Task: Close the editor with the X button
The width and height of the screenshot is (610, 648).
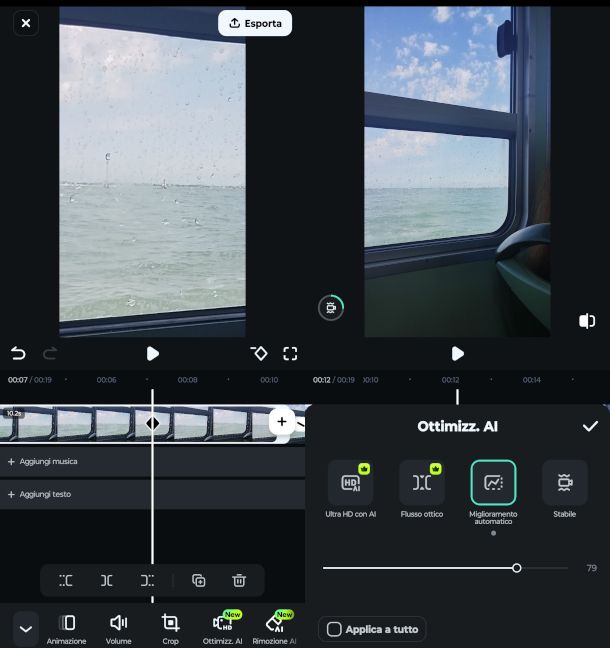Action: point(26,23)
